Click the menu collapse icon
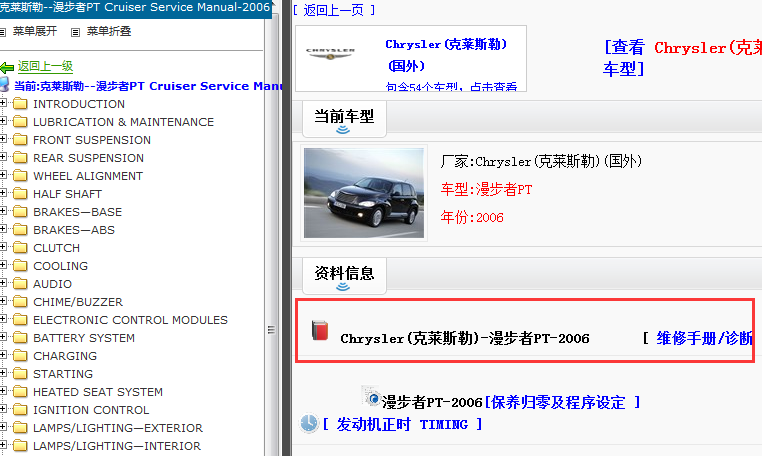The image size is (762, 456). (76, 31)
